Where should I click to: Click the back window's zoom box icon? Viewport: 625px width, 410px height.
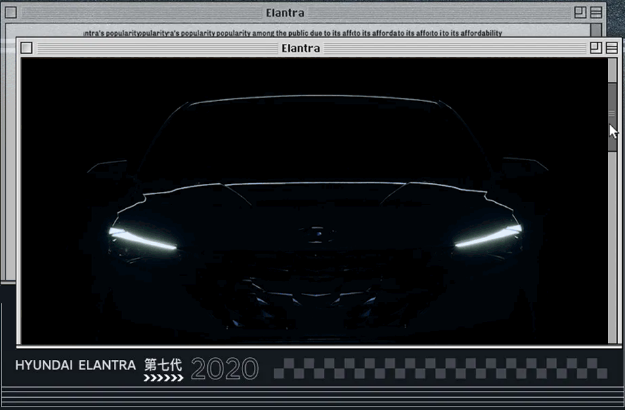tap(581, 13)
